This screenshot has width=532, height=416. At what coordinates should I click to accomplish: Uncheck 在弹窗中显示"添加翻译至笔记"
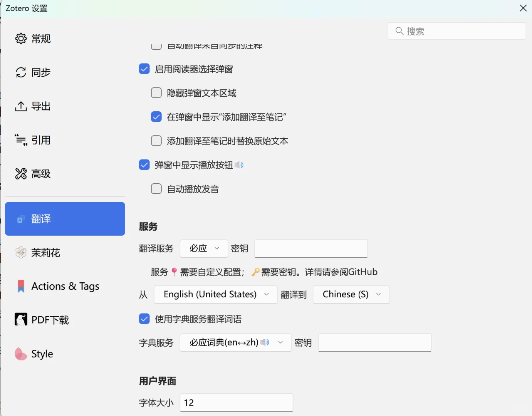(156, 117)
